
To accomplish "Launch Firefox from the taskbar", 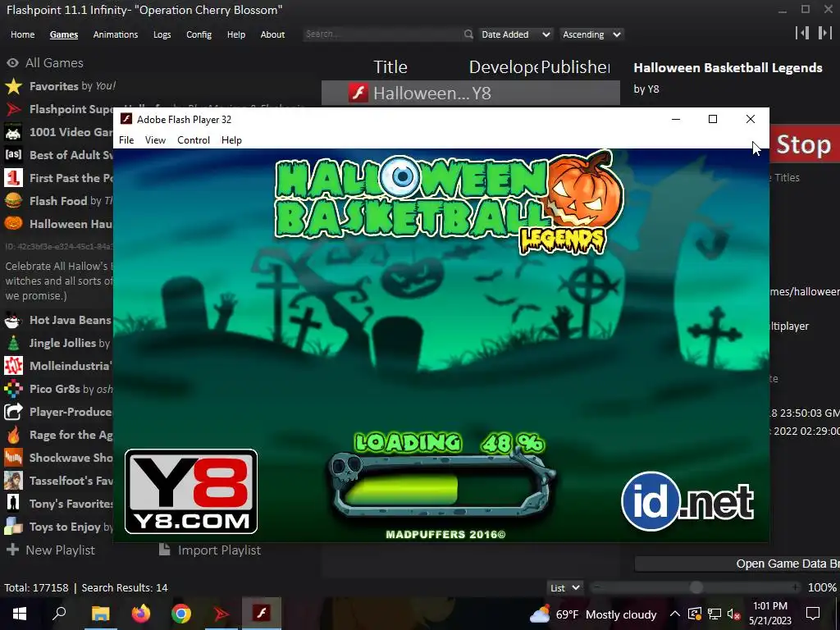I will pos(141,614).
